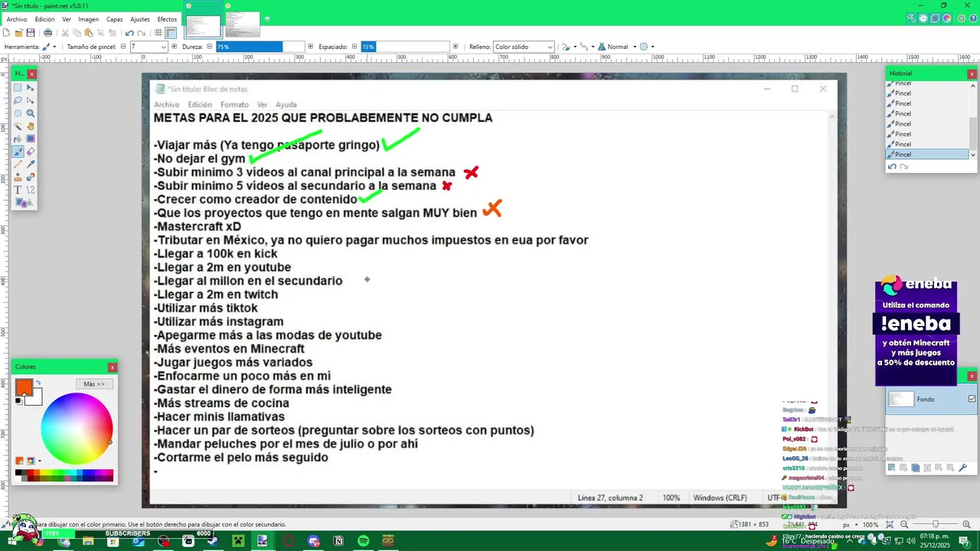Toggle the Colors window button
This screenshot has height=551, width=980.
(947, 18)
